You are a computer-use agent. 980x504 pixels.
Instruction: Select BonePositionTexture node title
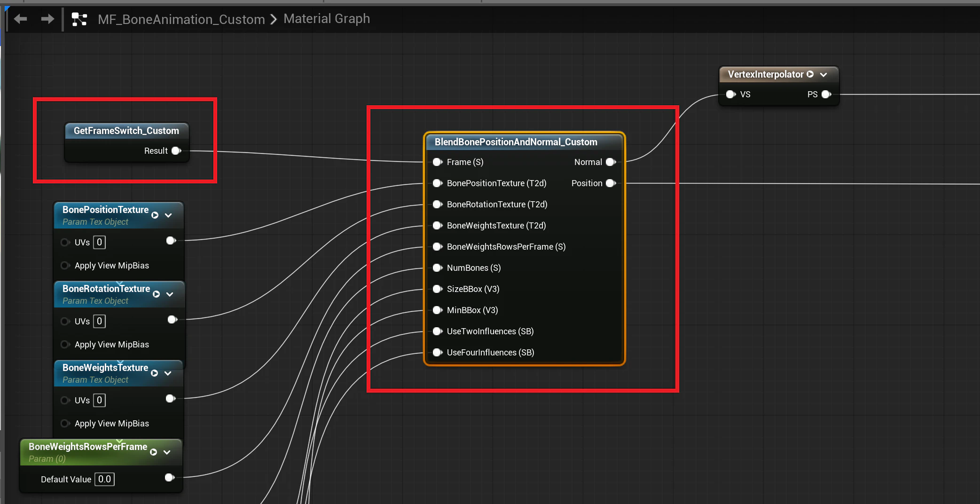tap(105, 210)
